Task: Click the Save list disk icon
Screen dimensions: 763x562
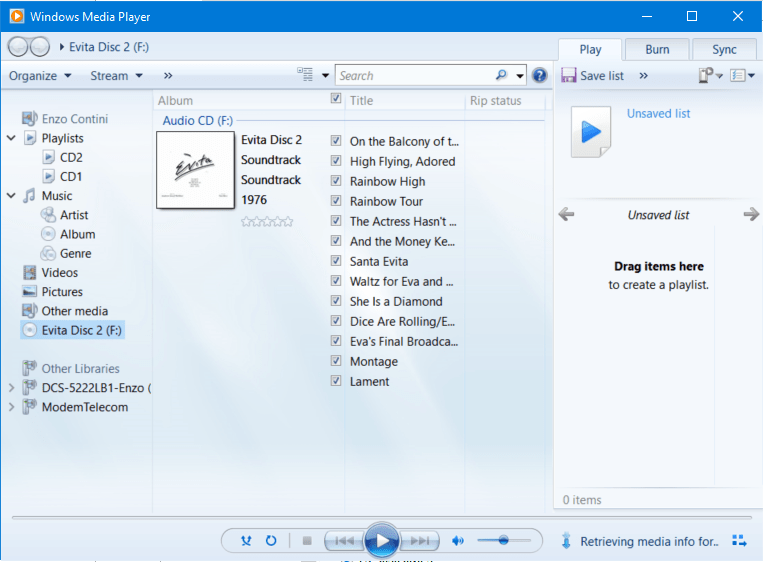Action: coord(569,75)
